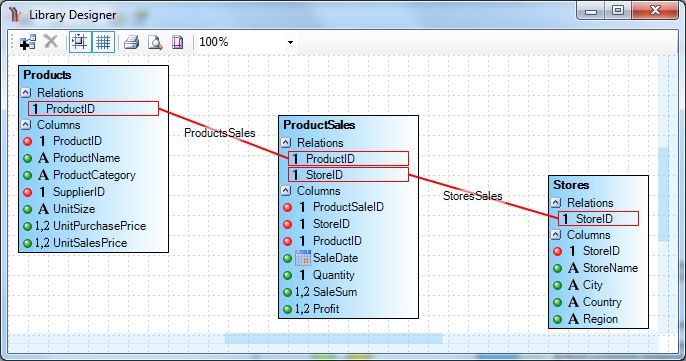Collapse the Products Relations section

(26, 93)
